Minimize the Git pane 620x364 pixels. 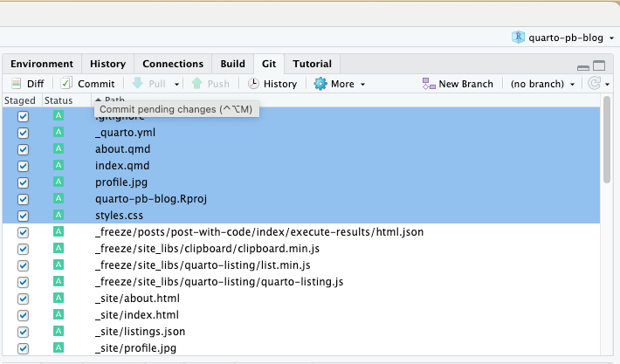point(582,67)
